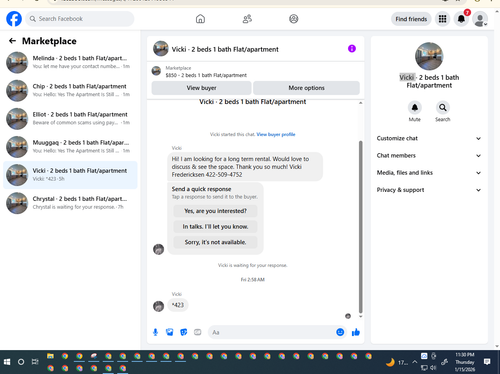Viewport: 500px width, 374px height.
Task: Click Vicki's long term rental message
Action: click(x=245, y=167)
